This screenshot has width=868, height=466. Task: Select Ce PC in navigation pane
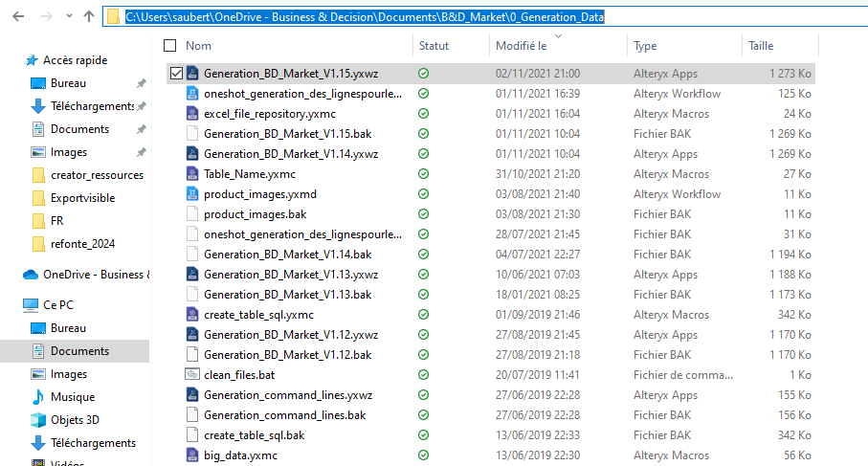[58, 305]
